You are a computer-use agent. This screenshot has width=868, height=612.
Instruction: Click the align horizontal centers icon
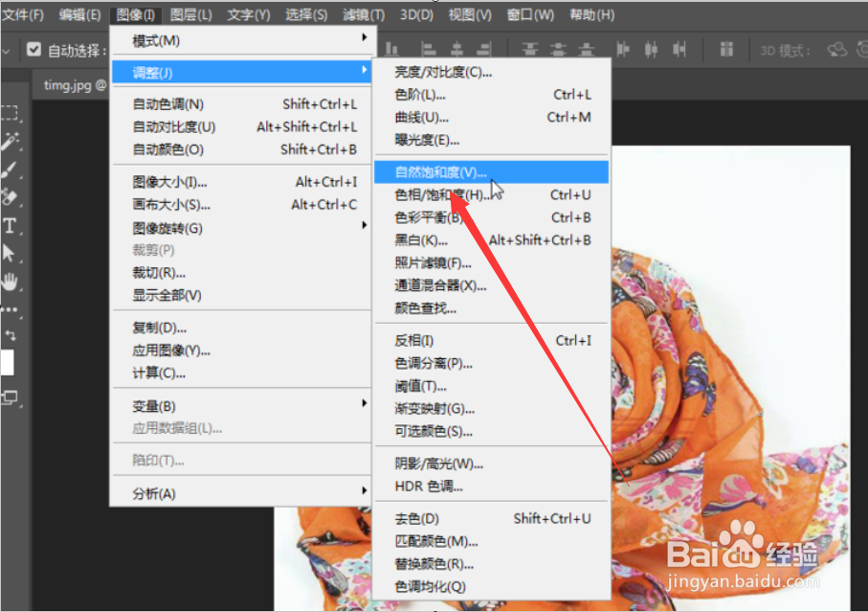pos(456,50)
